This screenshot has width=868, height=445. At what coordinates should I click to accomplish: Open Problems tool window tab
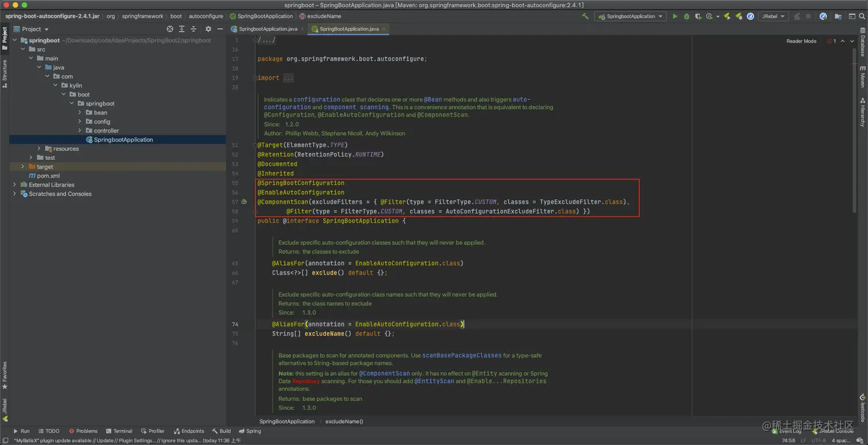point(83,431)
